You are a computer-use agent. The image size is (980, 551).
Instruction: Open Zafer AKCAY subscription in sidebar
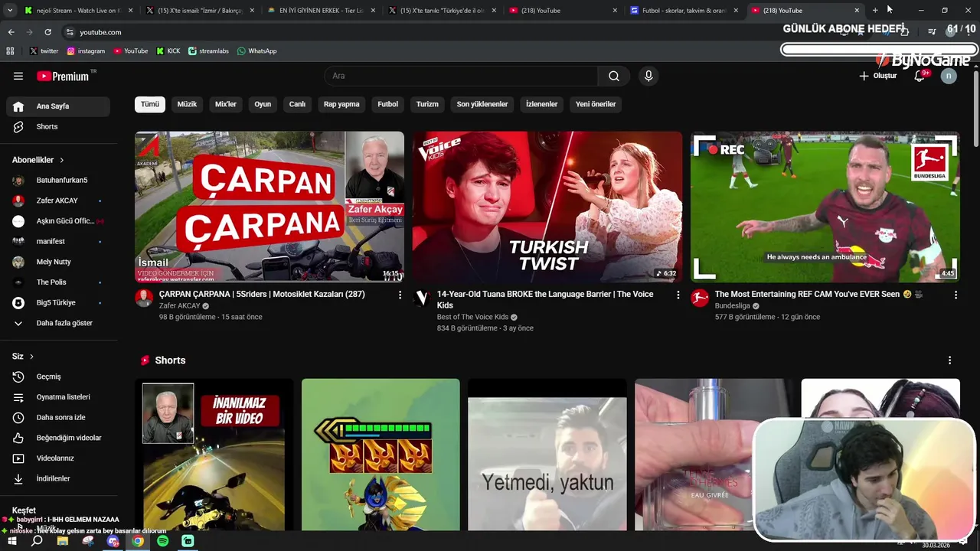pyautogui.click(x=58, y=201)
